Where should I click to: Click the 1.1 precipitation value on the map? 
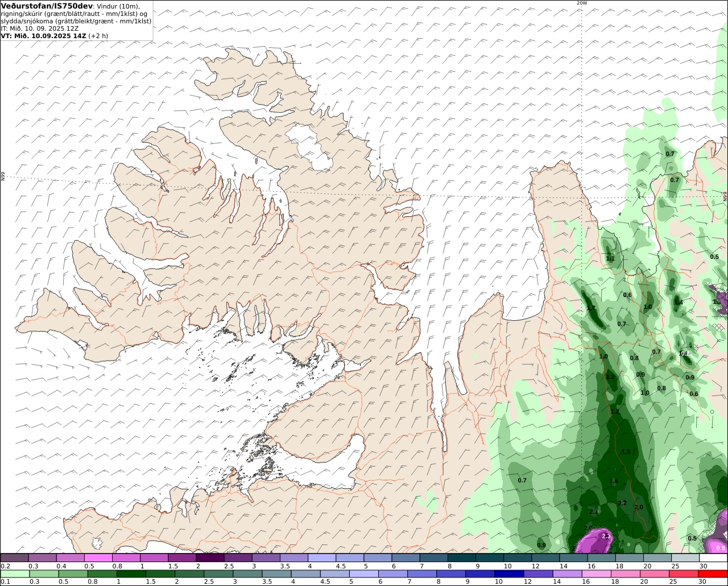pos(610,258)
